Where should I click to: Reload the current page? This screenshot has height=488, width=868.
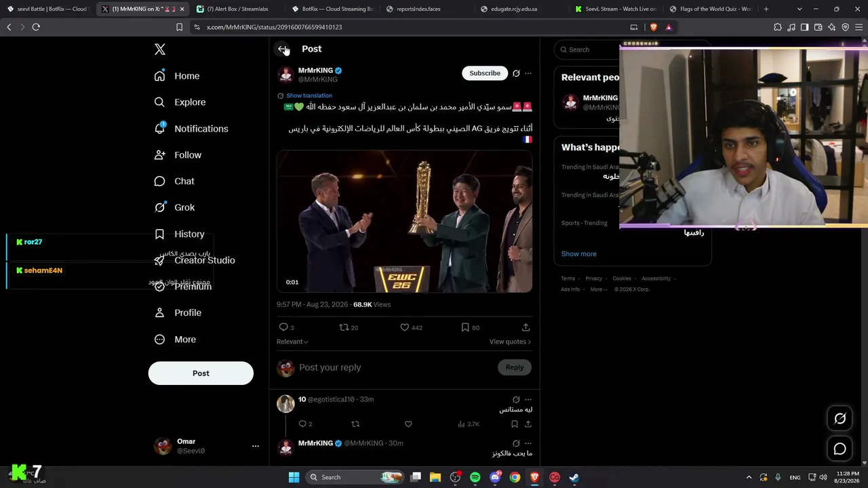pyautogui.click(x=36, y=27)
